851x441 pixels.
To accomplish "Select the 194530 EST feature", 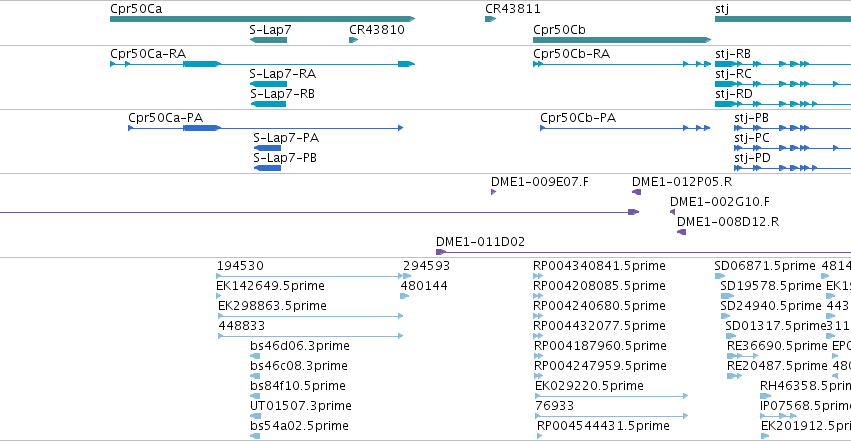I will (310, 276).
